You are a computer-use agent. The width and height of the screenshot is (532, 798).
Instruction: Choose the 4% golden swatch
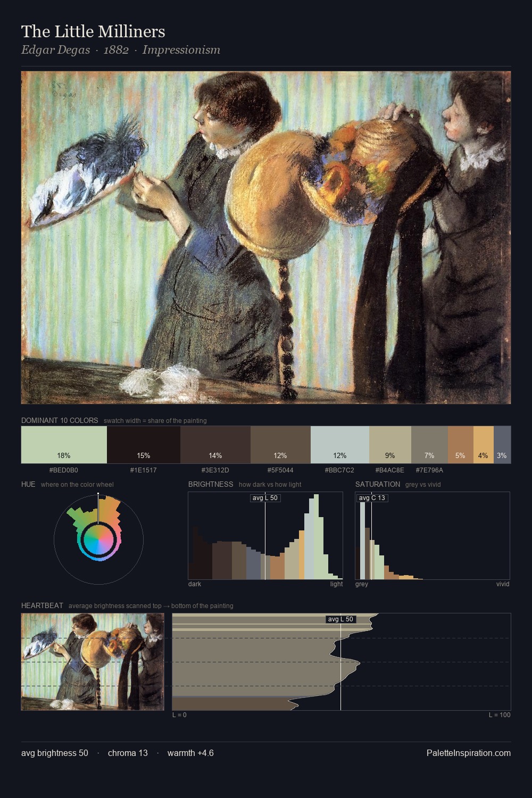483,445
